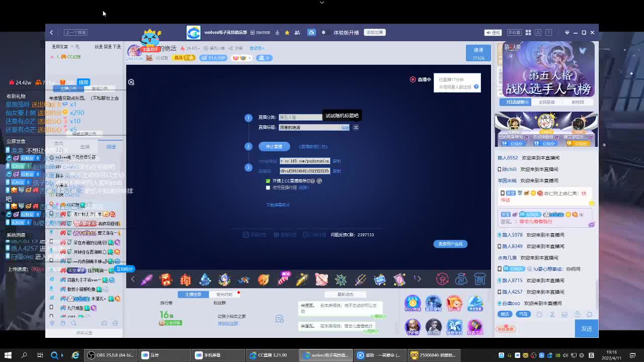Toggle the 开播上CC直播推荐位 checkbox
Screen dimensions: 644x362
(x=268, y=181)
